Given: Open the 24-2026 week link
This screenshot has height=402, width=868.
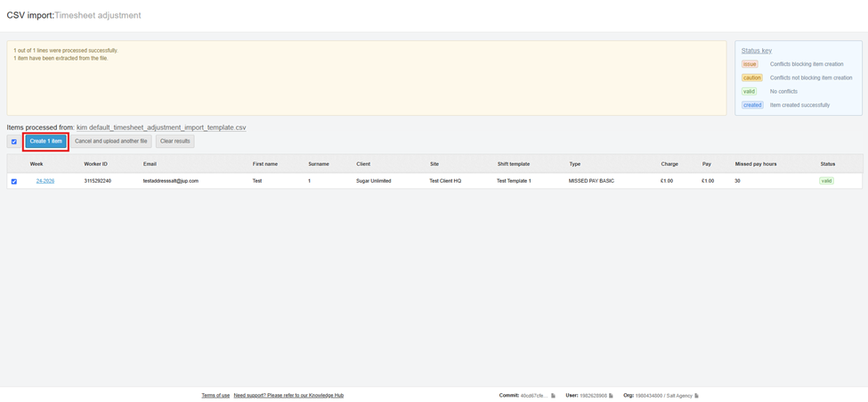Looking at the screenshot, I should pos(45,181).
